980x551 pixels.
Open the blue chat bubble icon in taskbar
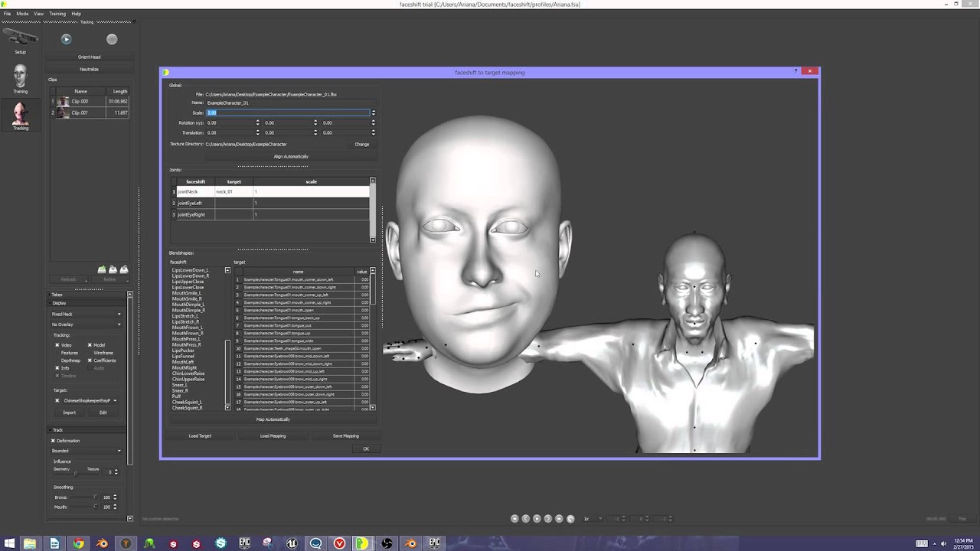click(x=315, y=543)
